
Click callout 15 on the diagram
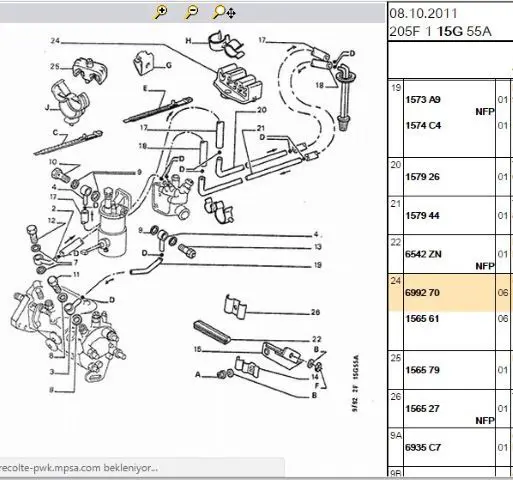tap(198, 349)
